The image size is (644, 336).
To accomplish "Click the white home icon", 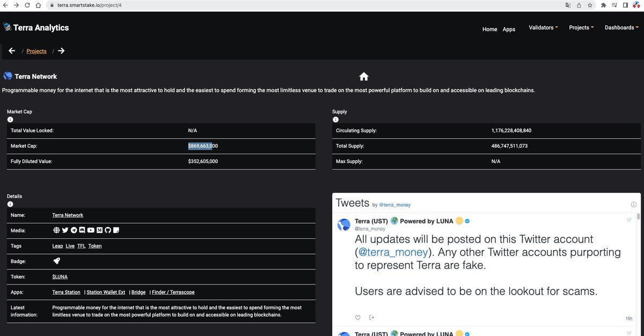I will click(364, 76).
